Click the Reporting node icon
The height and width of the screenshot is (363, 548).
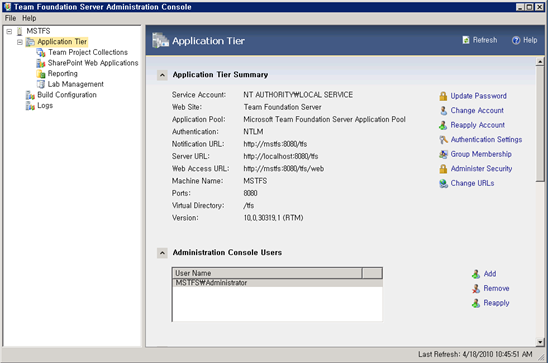click(41, 74)
